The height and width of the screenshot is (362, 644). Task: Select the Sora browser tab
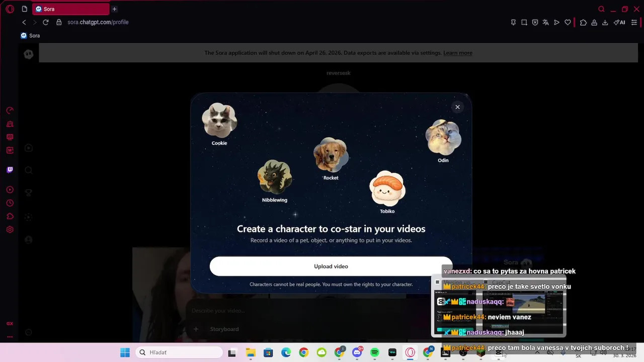point(70,9)
